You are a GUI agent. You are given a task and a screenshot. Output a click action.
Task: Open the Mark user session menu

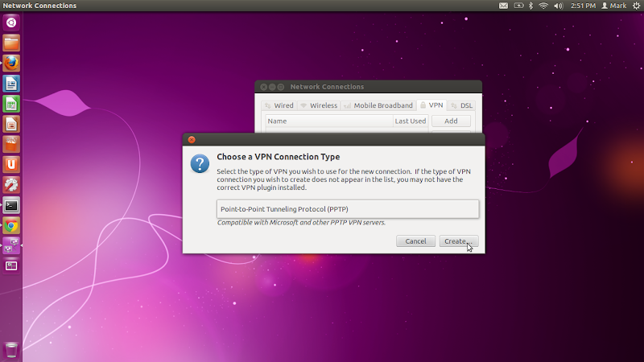coord(614,6)
